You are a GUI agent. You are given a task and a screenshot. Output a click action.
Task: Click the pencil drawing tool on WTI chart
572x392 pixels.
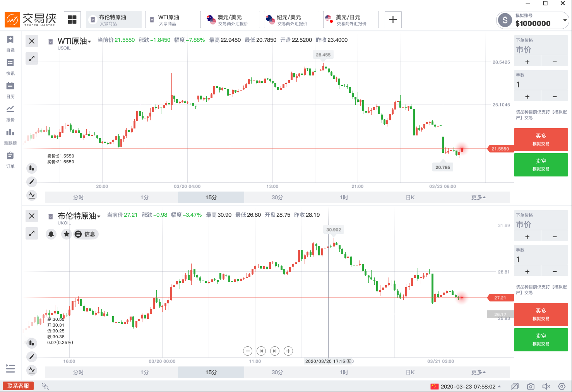pyautogui.click(x=32, y=181)
